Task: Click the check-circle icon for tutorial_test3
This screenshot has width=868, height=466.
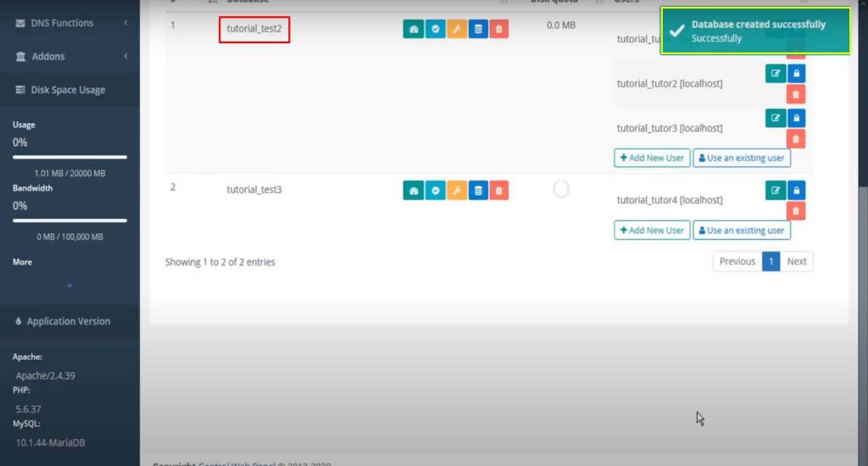Action: pyautogui.click(x=435, y=191)
